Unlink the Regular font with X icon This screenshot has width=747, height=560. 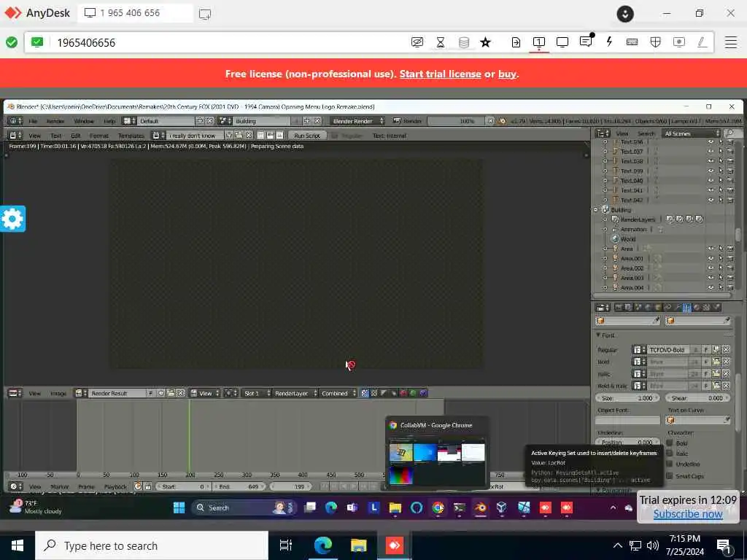(726, 349)
